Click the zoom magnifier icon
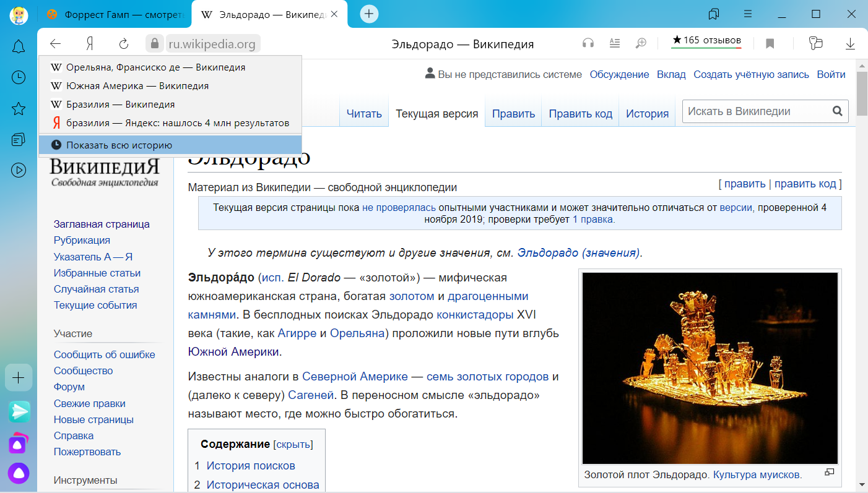 tap(641, 43)
